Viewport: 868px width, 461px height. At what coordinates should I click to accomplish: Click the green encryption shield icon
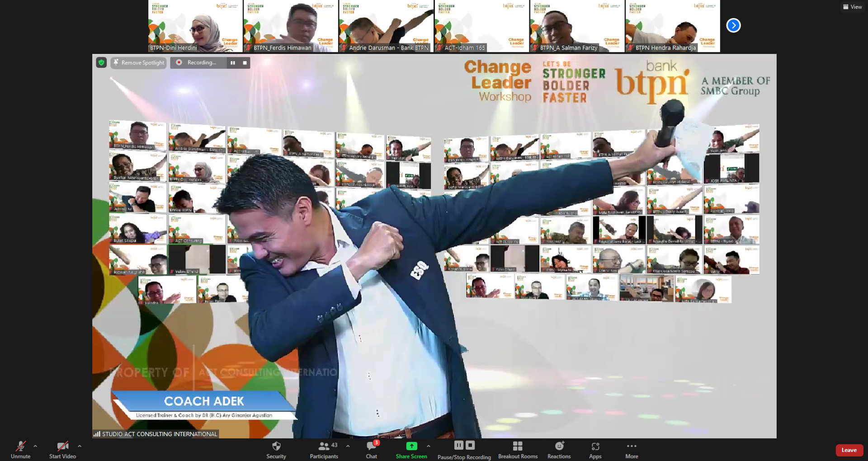[x=101, y=63]
